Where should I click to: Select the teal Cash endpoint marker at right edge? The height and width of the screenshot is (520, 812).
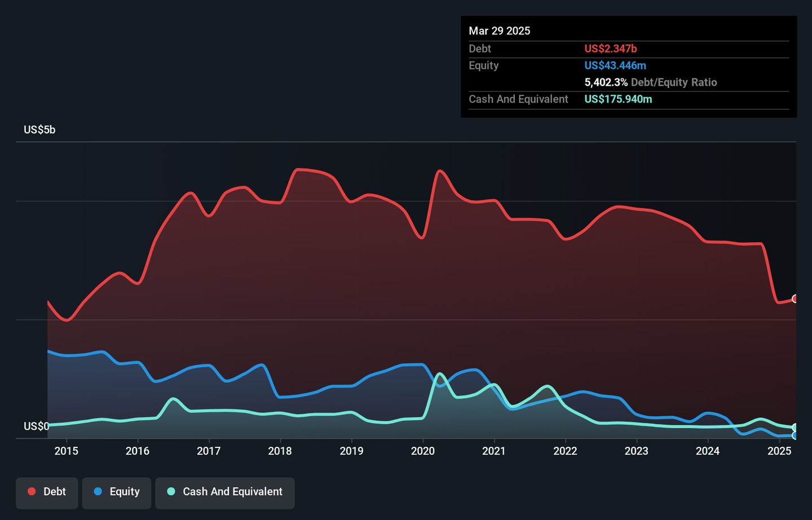795,428
